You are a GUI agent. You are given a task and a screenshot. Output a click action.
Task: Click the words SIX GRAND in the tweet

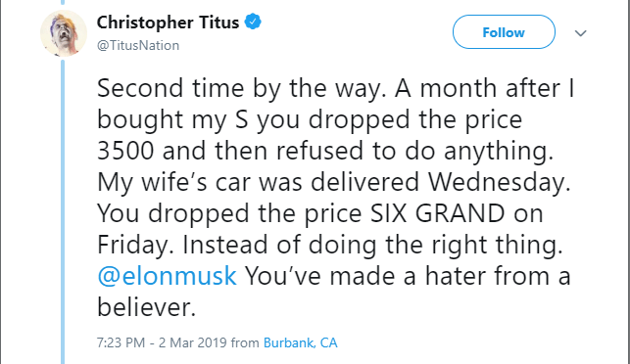point(438,213)
